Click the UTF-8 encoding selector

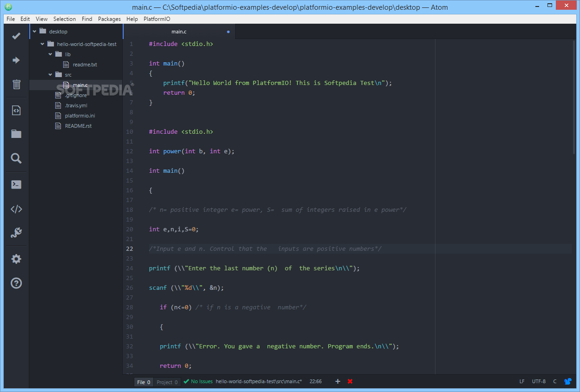pos(539,382)
